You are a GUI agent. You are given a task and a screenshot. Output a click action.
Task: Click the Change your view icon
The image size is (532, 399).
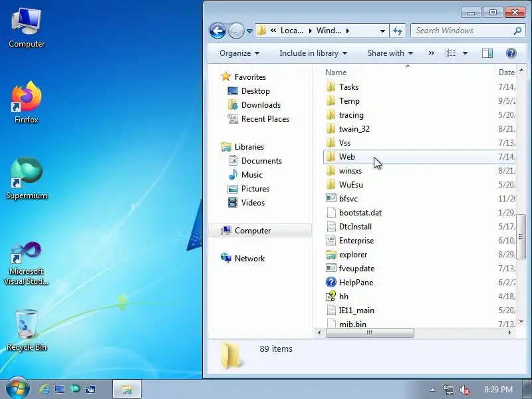point(451,53)
